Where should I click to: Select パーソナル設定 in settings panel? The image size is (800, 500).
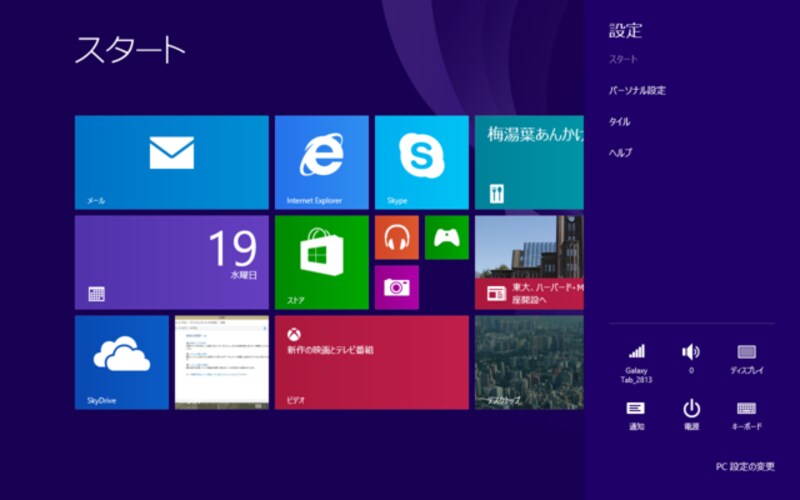point(637,90)
